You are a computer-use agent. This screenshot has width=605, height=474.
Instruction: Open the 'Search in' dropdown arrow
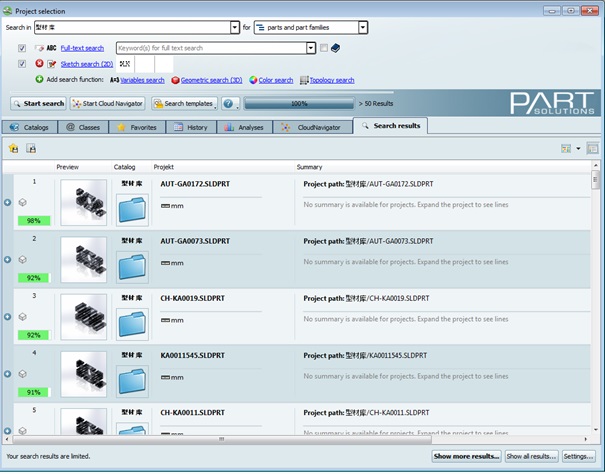point(235,28)
